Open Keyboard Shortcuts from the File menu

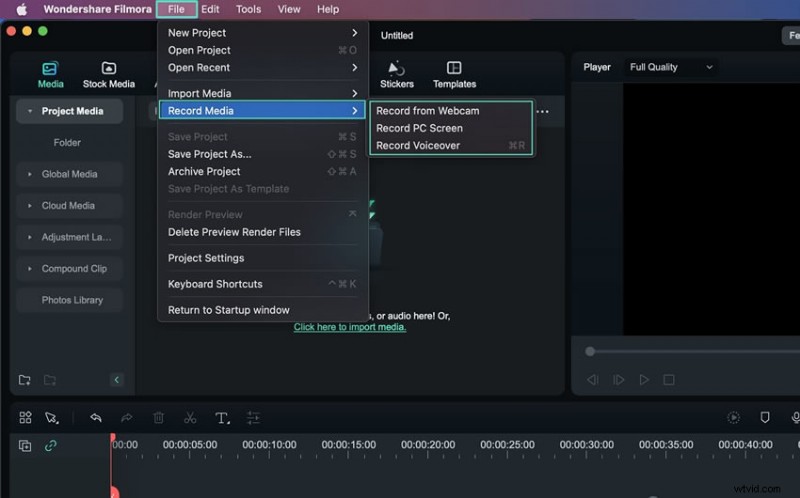click(262, 284)
